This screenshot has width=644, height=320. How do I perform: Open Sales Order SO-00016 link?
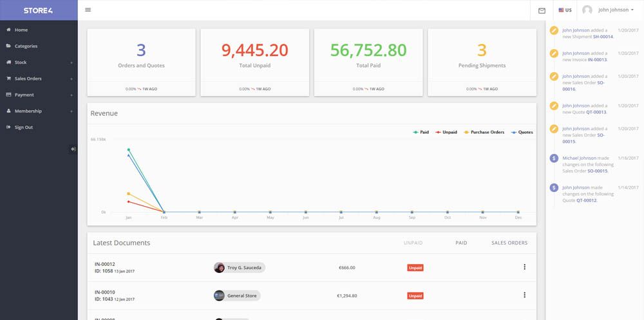583,86
